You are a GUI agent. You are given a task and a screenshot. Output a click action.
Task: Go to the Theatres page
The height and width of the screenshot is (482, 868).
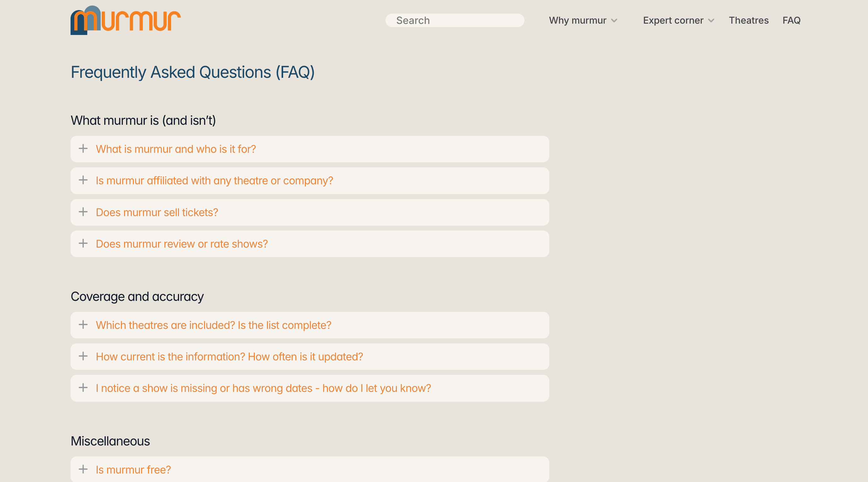[748, 20]
